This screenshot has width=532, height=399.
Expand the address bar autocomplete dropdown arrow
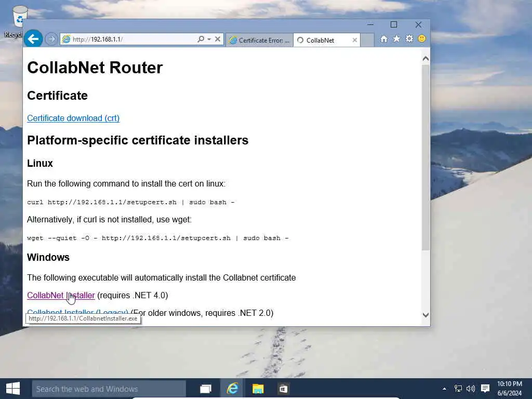click(x=209, y=39)
